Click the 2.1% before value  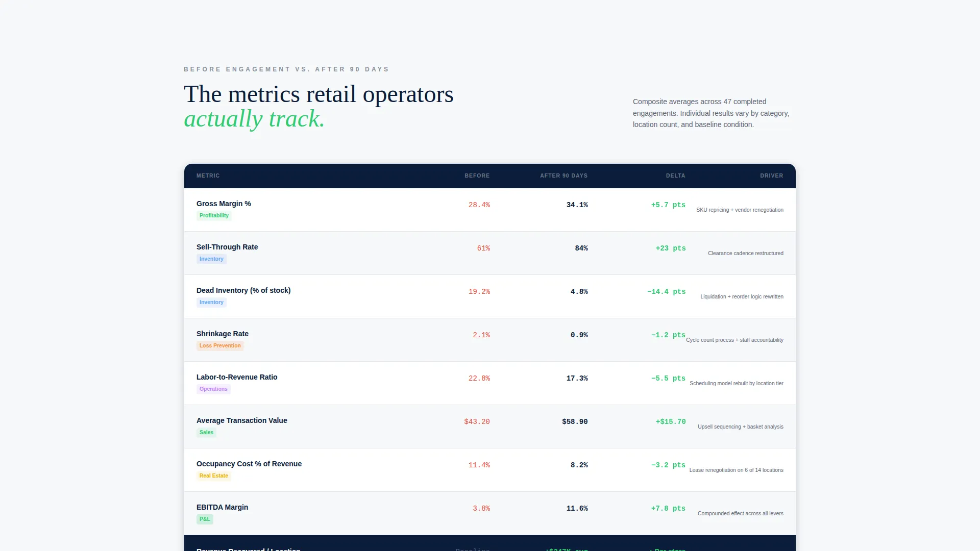(x=481, y=335)
